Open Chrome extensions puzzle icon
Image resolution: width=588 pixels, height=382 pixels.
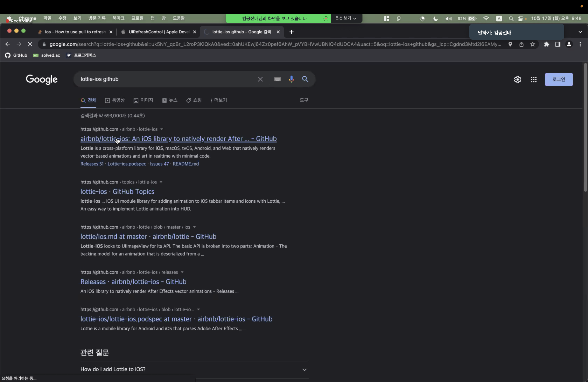[547, 44]
